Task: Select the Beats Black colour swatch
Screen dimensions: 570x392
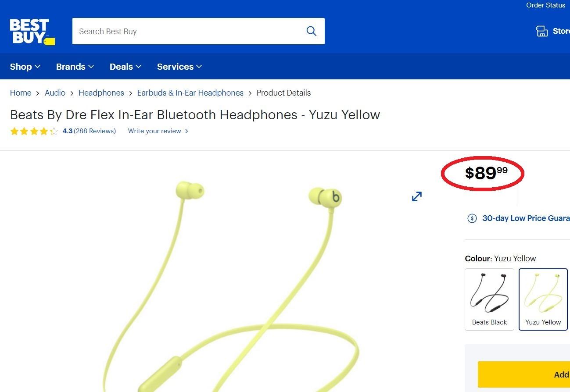Action: (x=489, y=299)
